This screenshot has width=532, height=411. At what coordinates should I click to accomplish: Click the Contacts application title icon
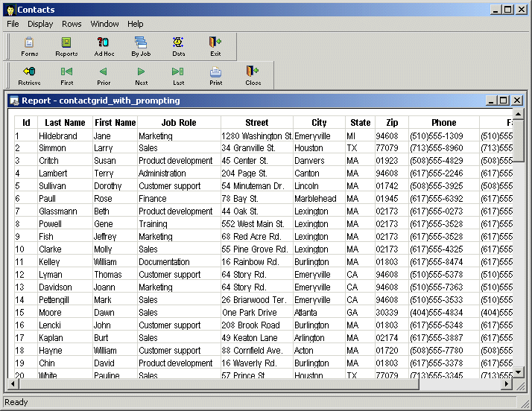click(x=10, y=10)
